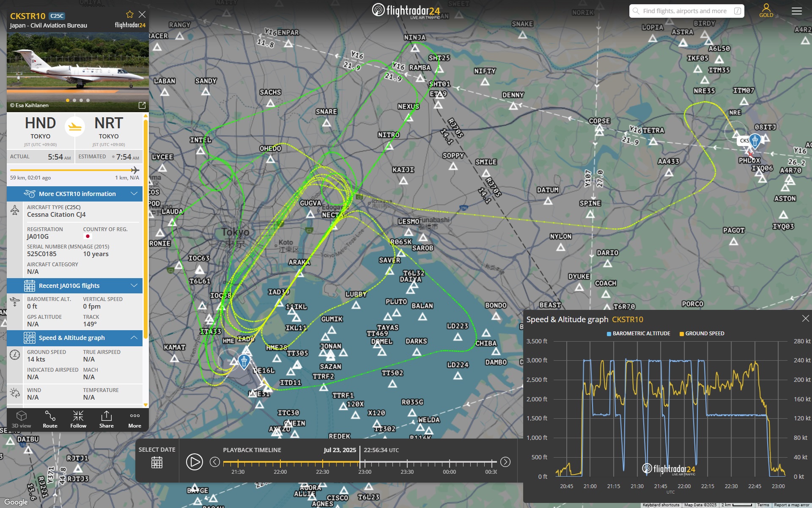Click the info panel scrollbar

pyautogui.click(x=146, y=229)
